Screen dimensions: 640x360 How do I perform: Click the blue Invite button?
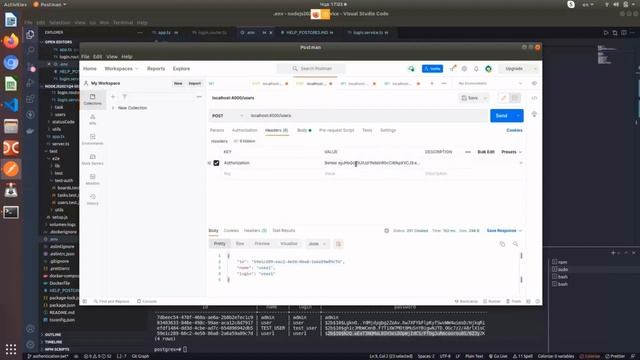click(x=432, y=69)
